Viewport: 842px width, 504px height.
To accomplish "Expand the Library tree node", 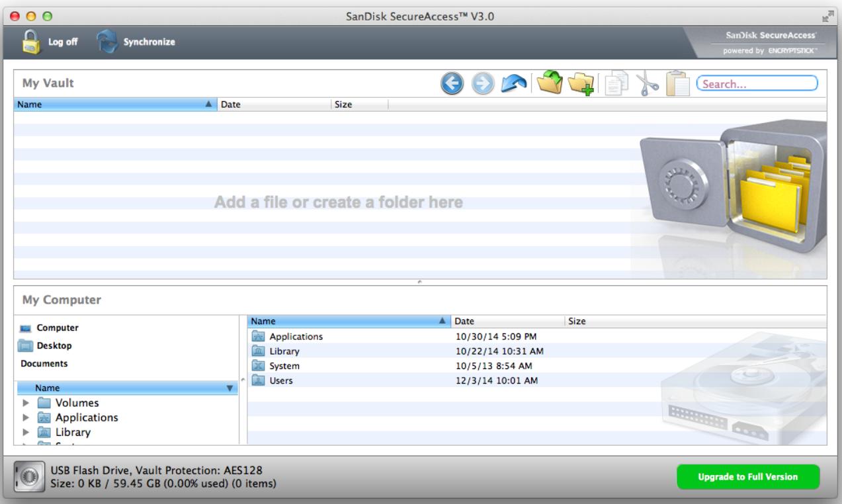I will click(x=26, y=432).
